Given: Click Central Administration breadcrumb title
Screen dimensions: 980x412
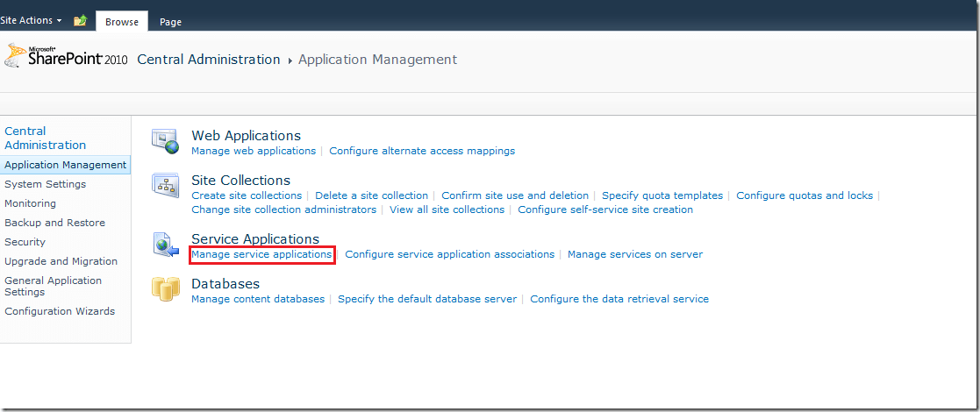Looking at the screenshot, I should pyautogui.click(x=209, y=60).
